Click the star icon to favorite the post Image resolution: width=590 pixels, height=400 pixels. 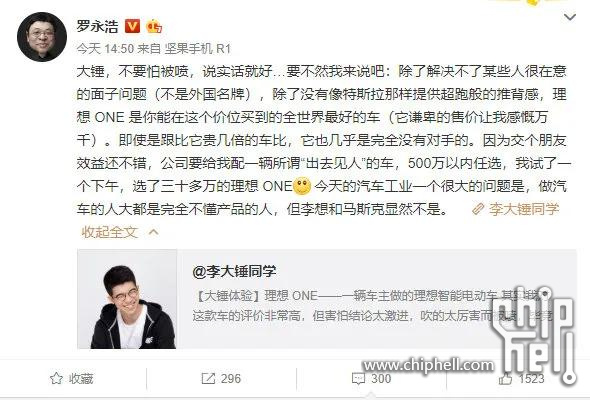tap(56, 378)
